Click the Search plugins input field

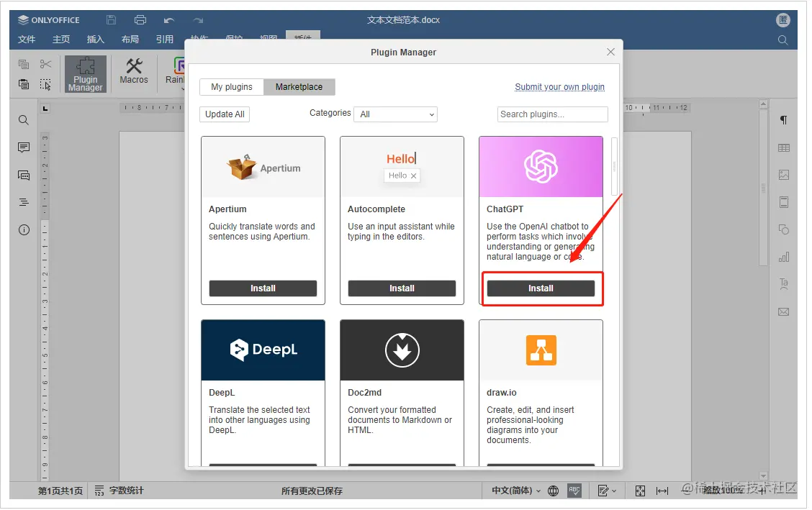553,114
